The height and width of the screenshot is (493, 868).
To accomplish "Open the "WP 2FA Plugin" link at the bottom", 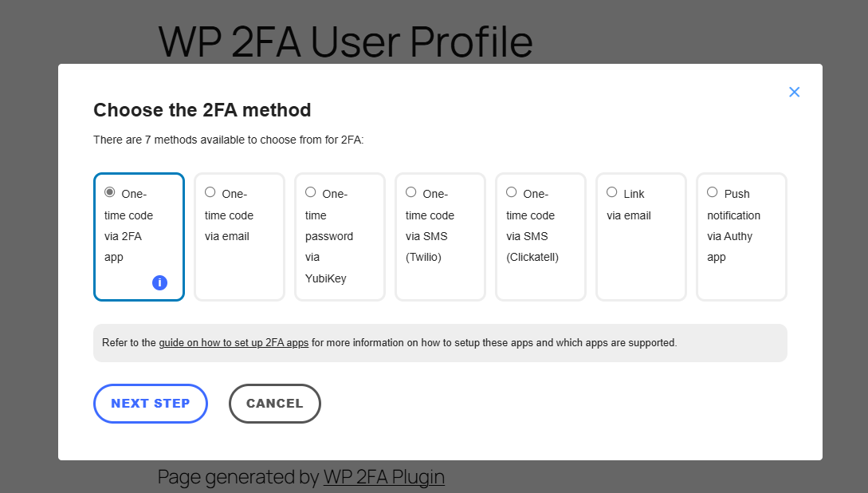I will [x=384, y=476].
